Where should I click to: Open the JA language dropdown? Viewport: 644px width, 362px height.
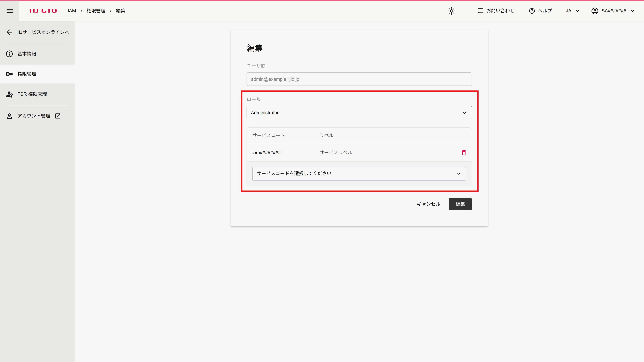click(x=572, y=11)
